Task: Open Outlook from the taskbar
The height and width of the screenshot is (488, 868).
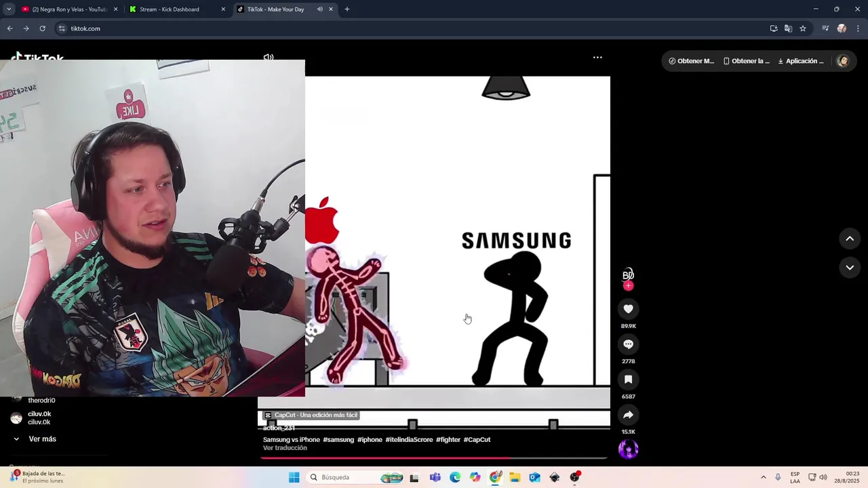Action: pos(534,477)
